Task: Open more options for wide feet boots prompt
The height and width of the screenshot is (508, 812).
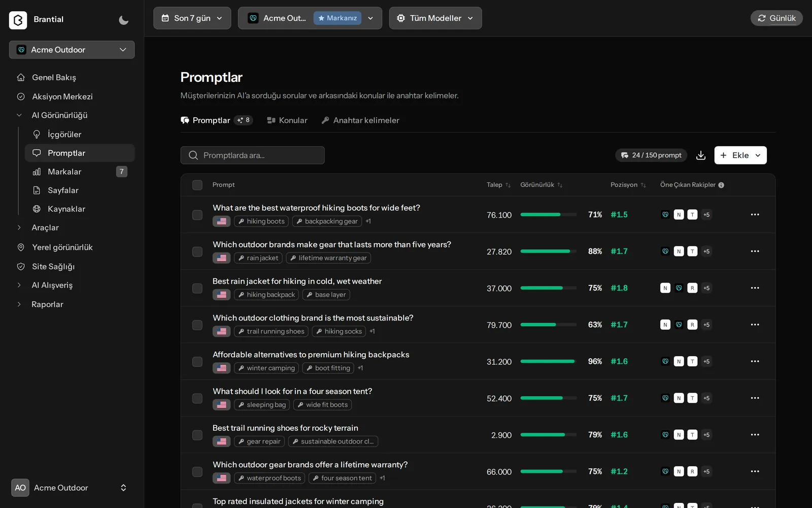Action: click(x=755, y=214)
